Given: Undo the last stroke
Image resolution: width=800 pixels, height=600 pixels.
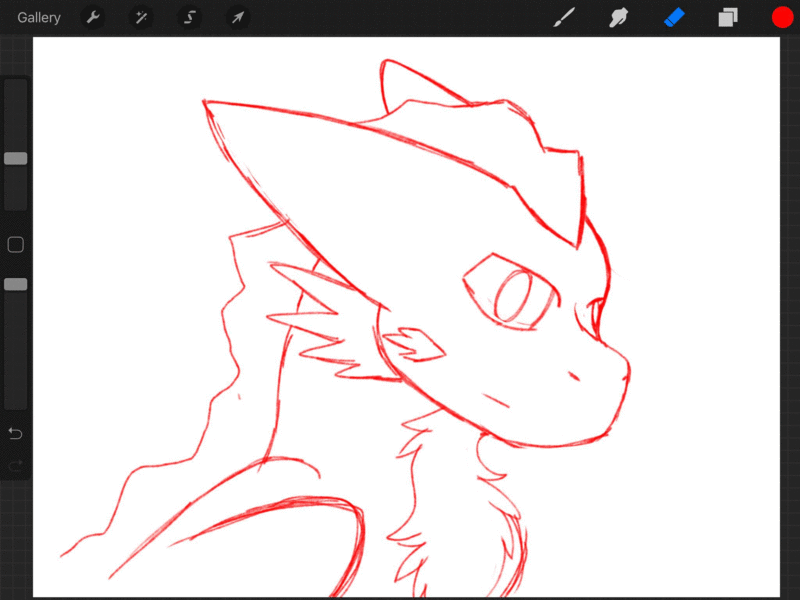Looking at the screenshot, I should coord(16,433).
